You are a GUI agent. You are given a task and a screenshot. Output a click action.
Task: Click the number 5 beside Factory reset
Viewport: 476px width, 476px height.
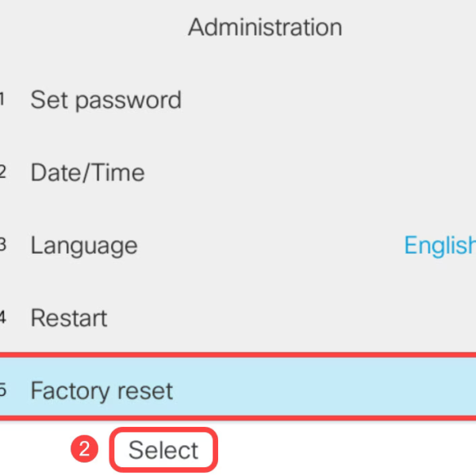pyautogui.click(x=2, y=390)
